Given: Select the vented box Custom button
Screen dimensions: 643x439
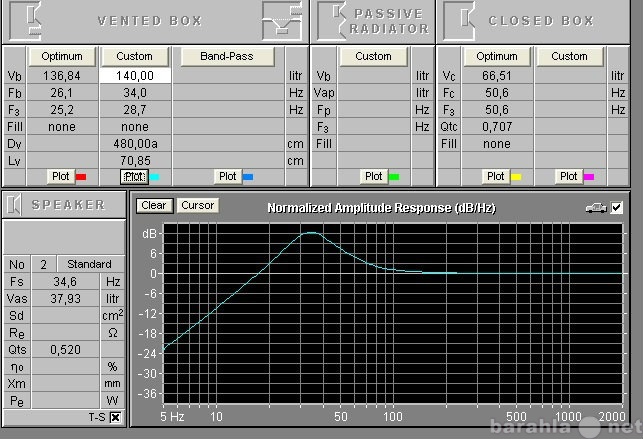Looking at the screenshot, I should point(135,56).
